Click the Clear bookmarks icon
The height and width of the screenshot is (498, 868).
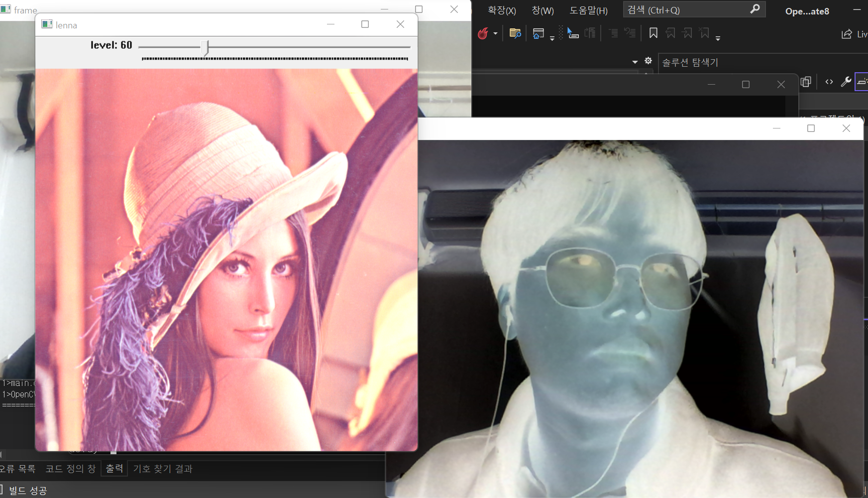[x=704, y=33]
